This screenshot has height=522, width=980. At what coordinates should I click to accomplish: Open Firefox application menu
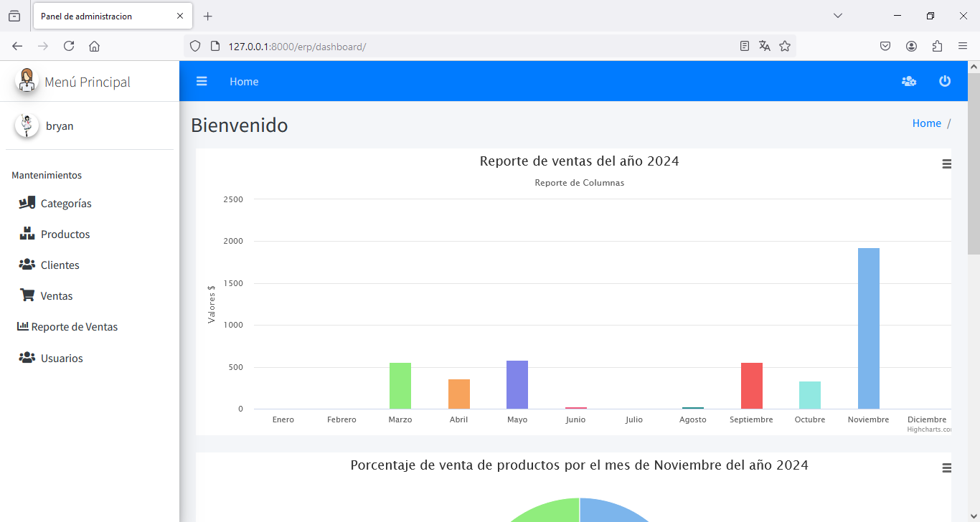tap(963, 46)
